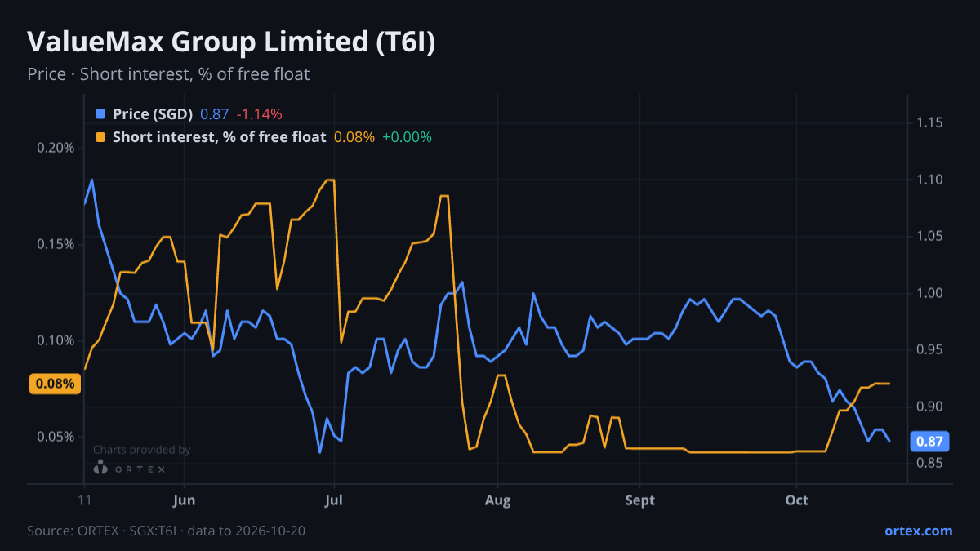Viewport: 980px width, 551px height.
Task: Open the ortex.com link
Action: coord(919,531)
